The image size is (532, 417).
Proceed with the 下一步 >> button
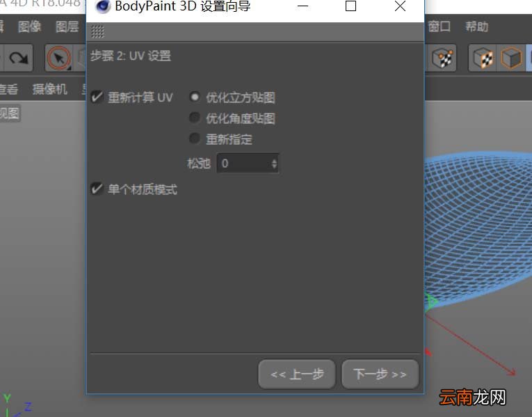[x=380, y=375]
